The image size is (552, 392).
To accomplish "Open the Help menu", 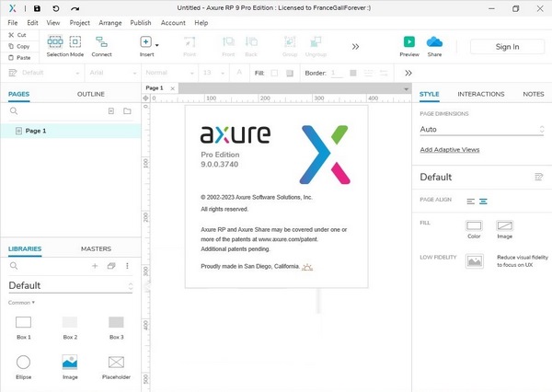I will pyautogui.click(x=201, y=23).
